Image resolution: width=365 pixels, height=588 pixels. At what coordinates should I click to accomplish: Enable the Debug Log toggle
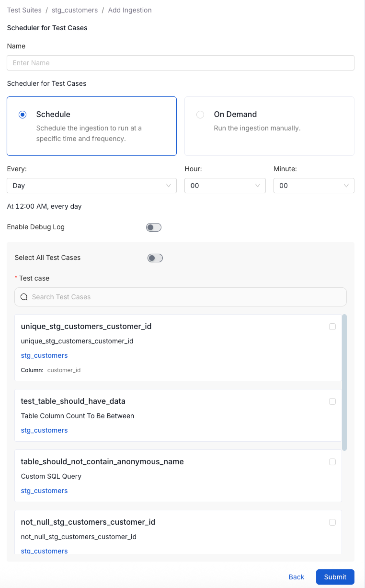tap(154, 227)
